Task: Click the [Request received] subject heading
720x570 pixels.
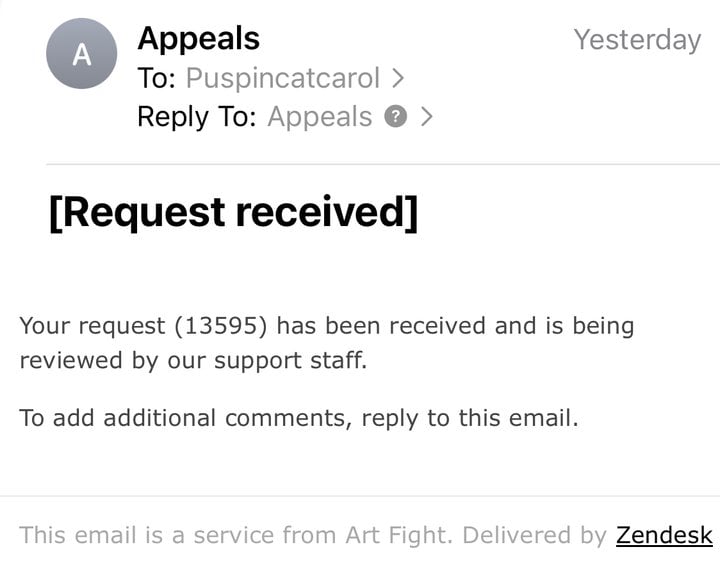Action: pyautogui.click(x=234, y=212)
